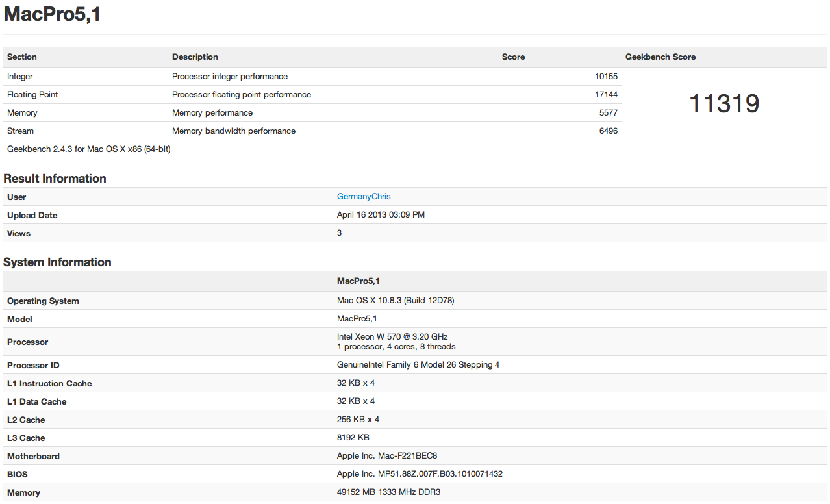
Task: Click the Stream score value 6496
Action: pos(609,131)
